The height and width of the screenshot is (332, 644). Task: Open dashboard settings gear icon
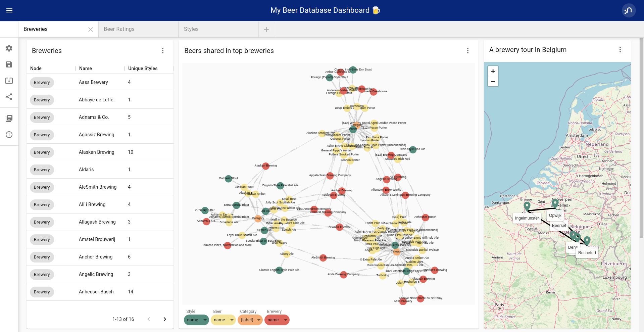(x=9, y=48)
